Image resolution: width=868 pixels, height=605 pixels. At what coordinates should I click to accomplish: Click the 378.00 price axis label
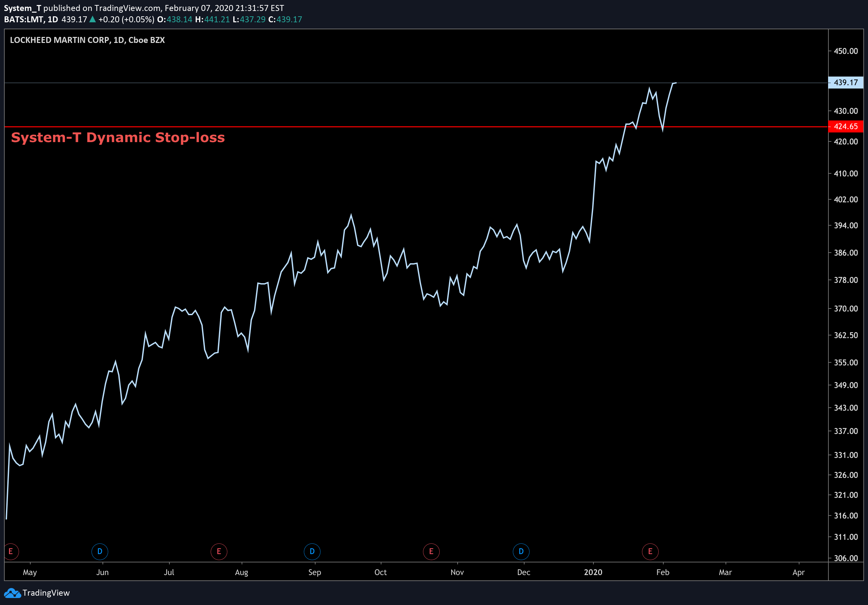tap(846, 280)
